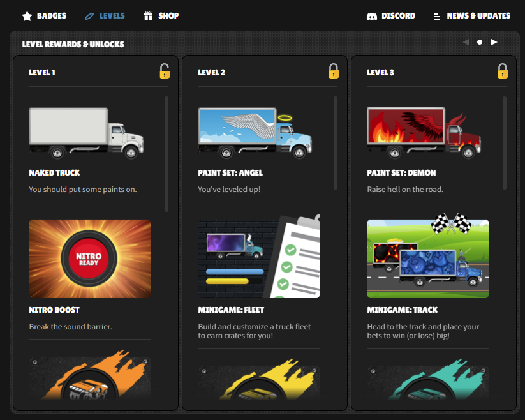
Task: Click the Minigame: Fleet image
Action: click(259, 257)
